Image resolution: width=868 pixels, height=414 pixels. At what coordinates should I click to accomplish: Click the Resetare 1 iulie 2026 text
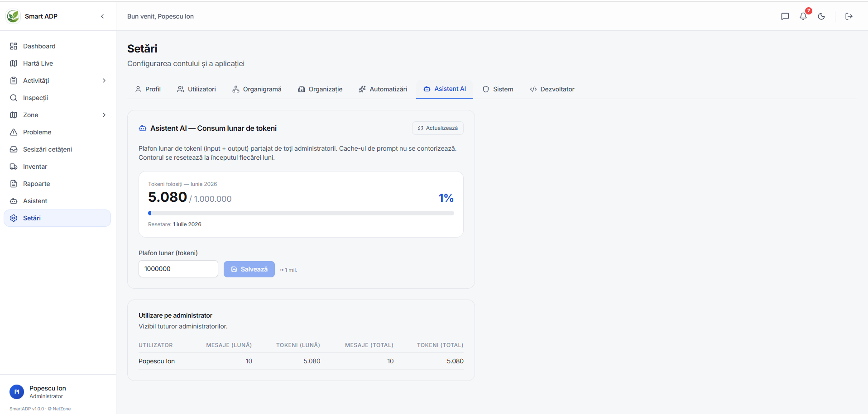point(175,224)
